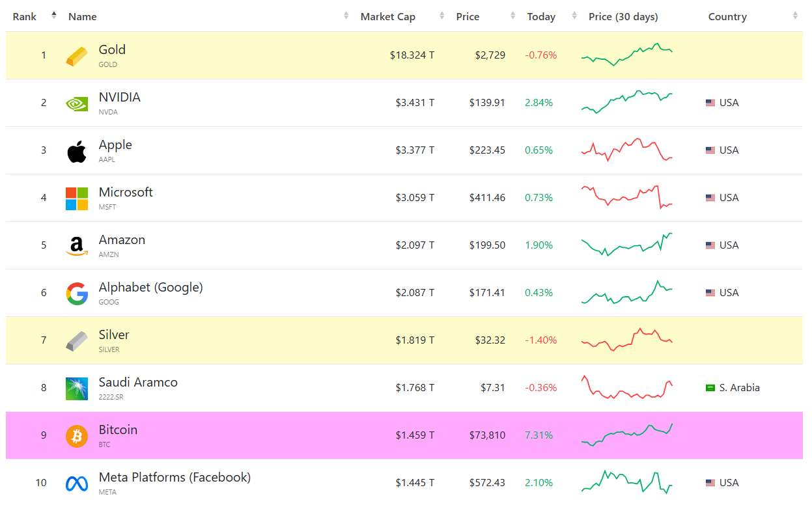The image size is (812, 505).
Task: Click the Gold bar icon
Action: pyautogui.click(x=76, y=56)
